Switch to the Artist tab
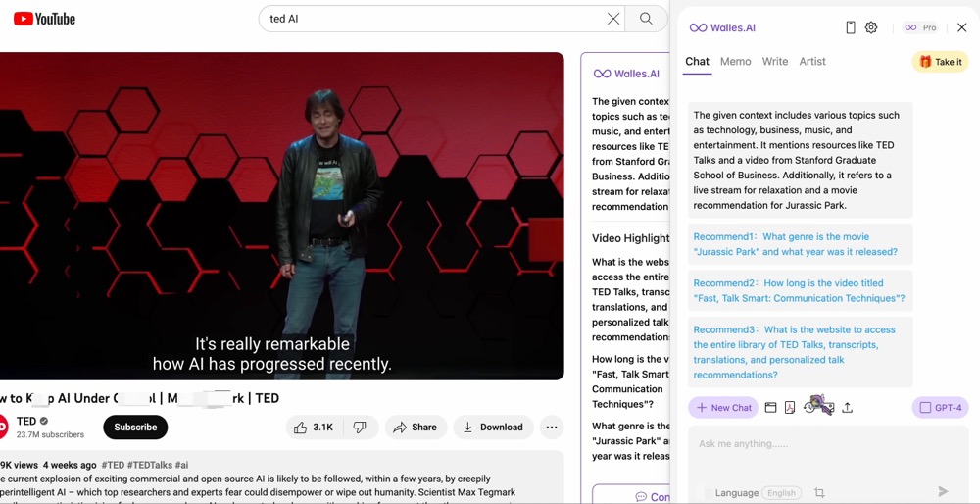 coord(812,61)
